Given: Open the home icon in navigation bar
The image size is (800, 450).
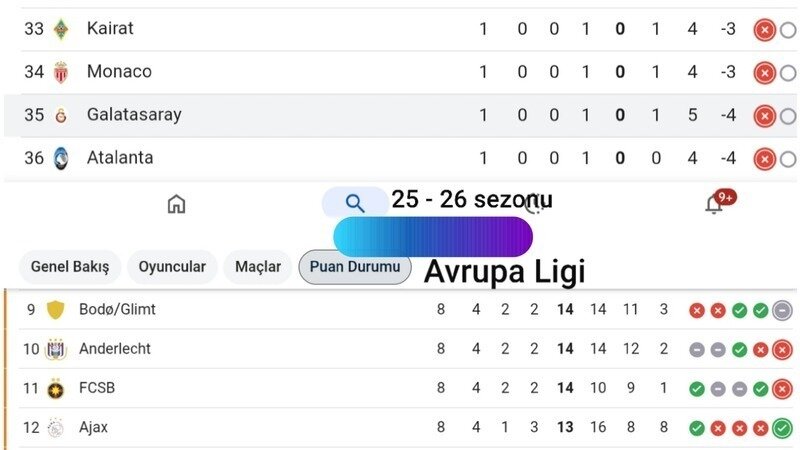Looking at the screenshot, I should point(176,204).
